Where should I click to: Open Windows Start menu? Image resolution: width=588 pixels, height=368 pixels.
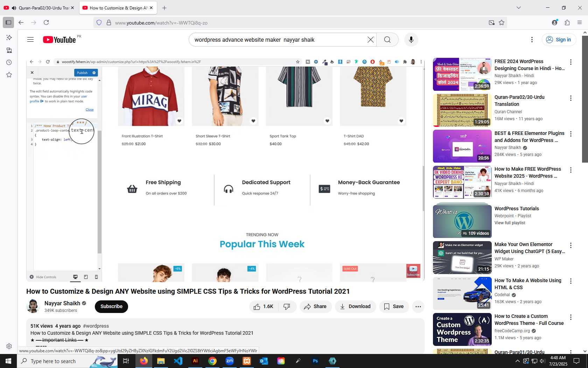(8, 361)
